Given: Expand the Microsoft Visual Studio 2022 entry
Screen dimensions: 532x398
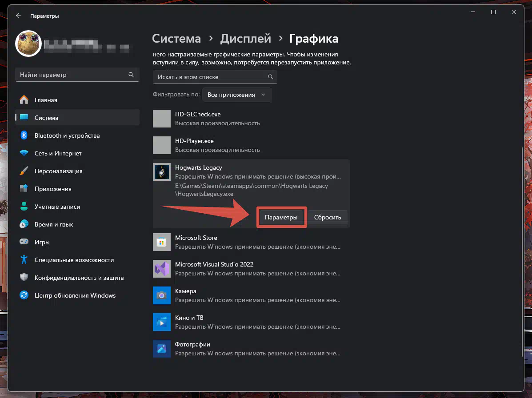Looking at the screenshot, I should (x=251, y=269).
